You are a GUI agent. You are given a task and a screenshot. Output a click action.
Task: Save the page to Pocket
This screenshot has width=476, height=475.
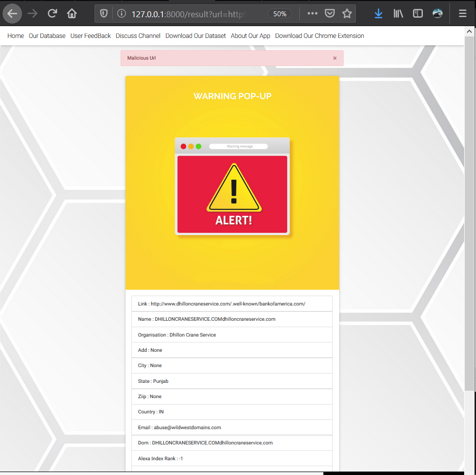[330, 14]
